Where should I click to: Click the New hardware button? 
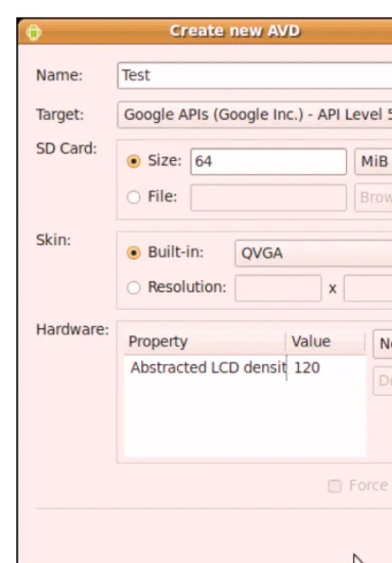point(383,344)
